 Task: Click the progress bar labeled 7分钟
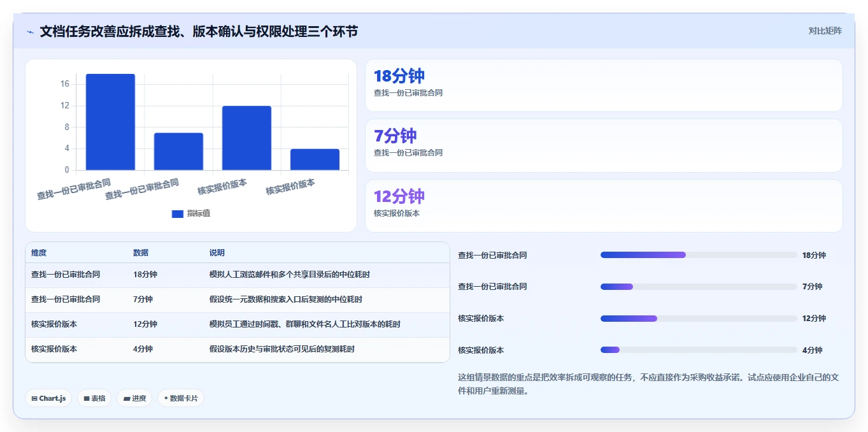click(699, 287)
